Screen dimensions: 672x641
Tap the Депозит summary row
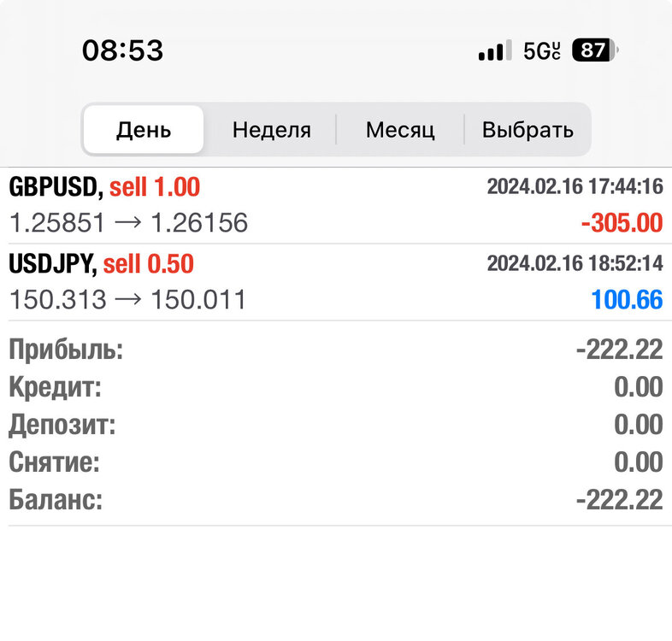pyautogui.click(x=336, y=425)
